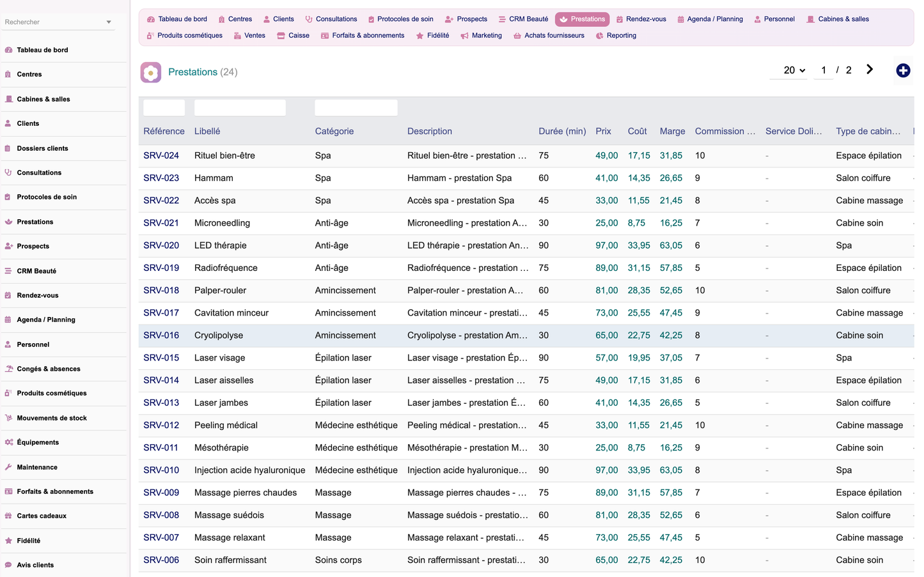Open the rows-per-page 20 dropdown
Viewport: 924px width, 577px height.
click(x=794, y=70)
